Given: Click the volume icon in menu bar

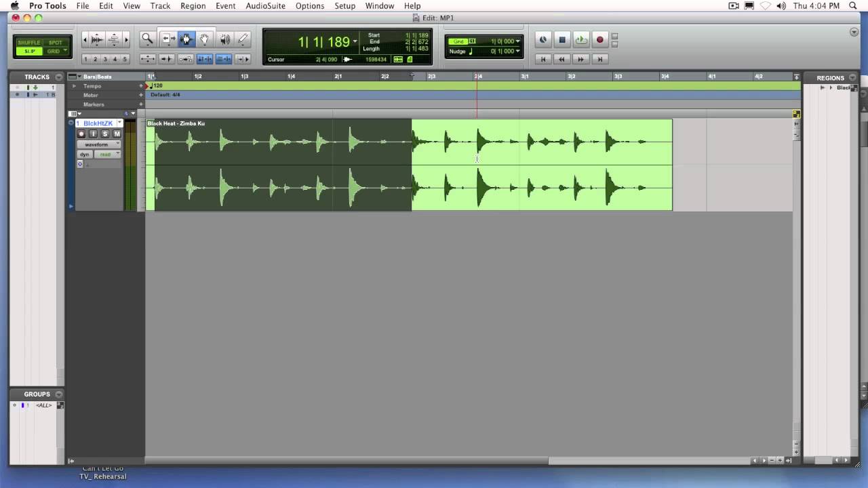Looking at the screenshot, I should click(781, 6).
